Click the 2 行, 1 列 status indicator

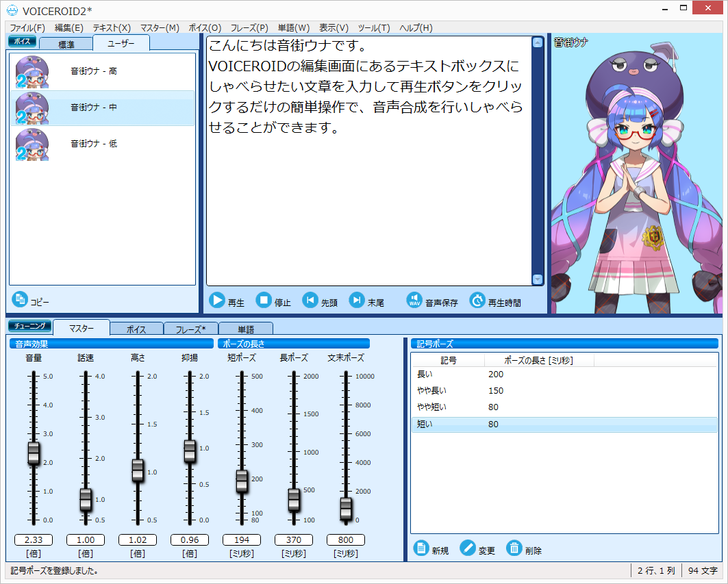pos(656,570)
